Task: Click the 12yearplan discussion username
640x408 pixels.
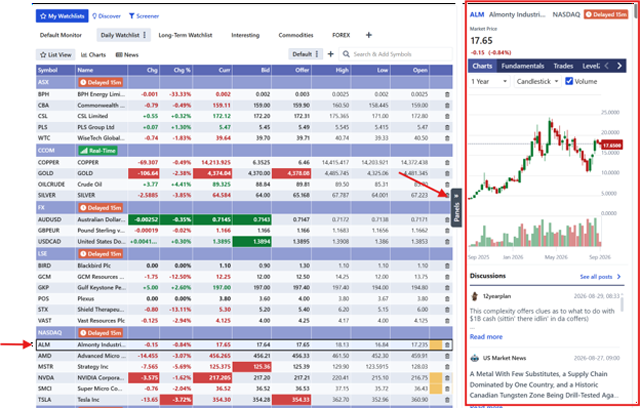Action: tap(497, 296)
